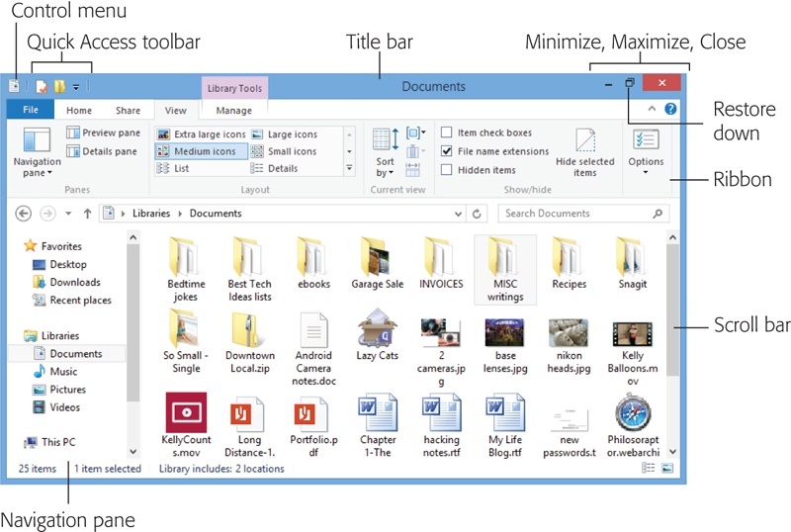
Task: Choose Extra large icons layout
Action: click(x=202, y=134)
